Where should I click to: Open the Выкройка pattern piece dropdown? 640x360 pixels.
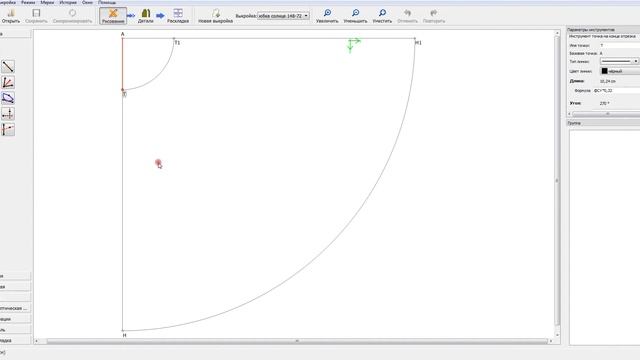click(283, 16)
